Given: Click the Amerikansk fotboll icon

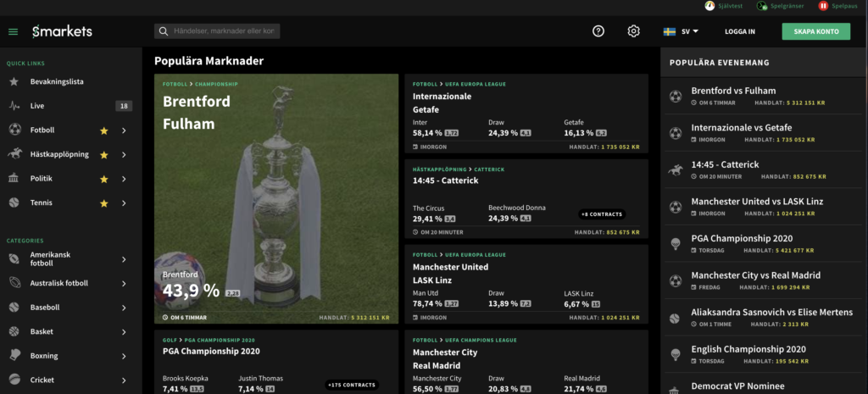Looking at the screenshot, I should (14, 259).
